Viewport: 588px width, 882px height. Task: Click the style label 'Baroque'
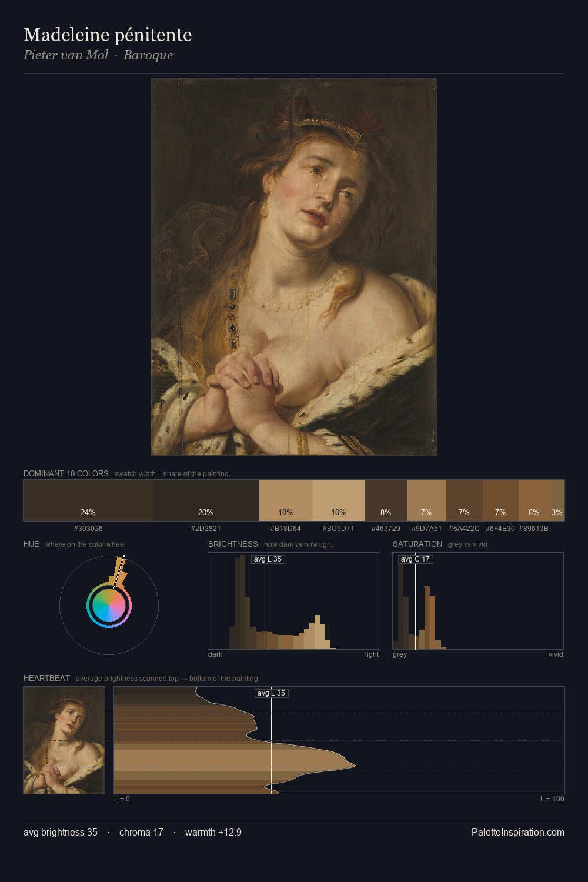(148, 55)
